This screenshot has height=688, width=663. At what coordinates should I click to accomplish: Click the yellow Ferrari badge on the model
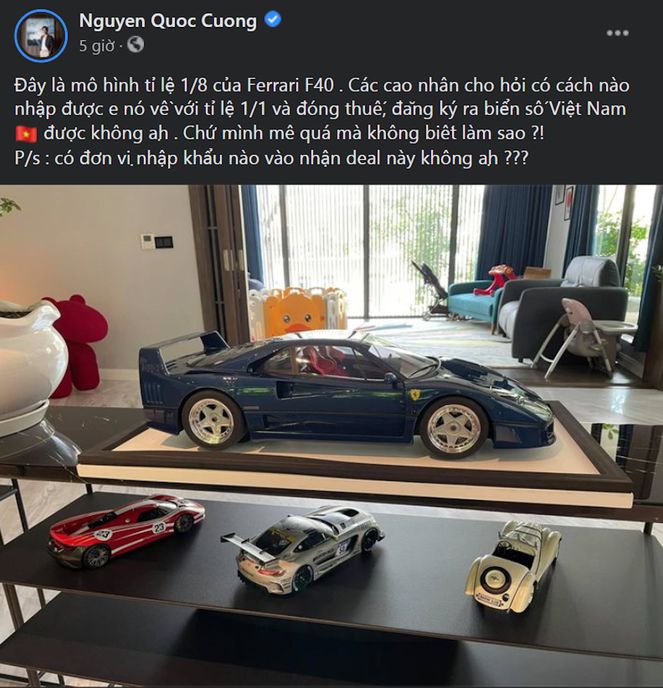(414, 394)
